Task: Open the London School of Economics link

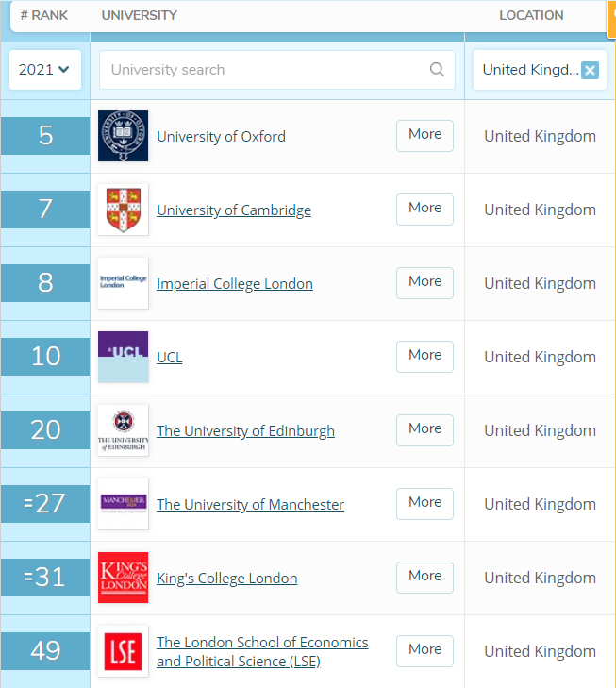Action: click(262, 651)
